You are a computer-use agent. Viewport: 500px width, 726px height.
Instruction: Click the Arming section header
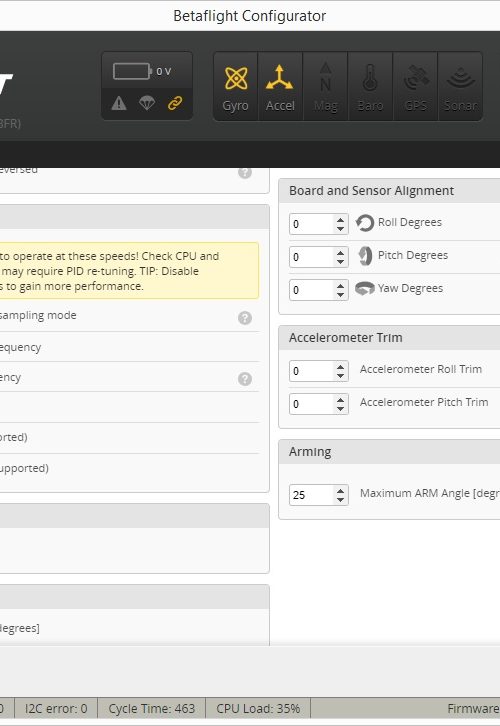click(x=389, y=452)
